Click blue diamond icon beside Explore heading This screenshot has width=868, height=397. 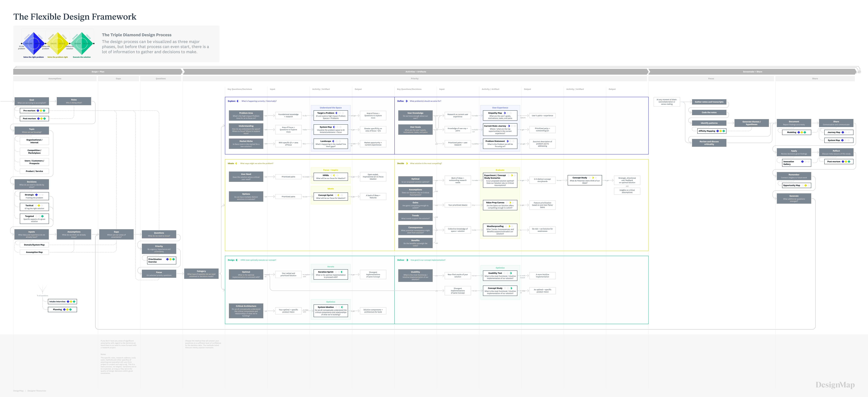pos(238,101)
